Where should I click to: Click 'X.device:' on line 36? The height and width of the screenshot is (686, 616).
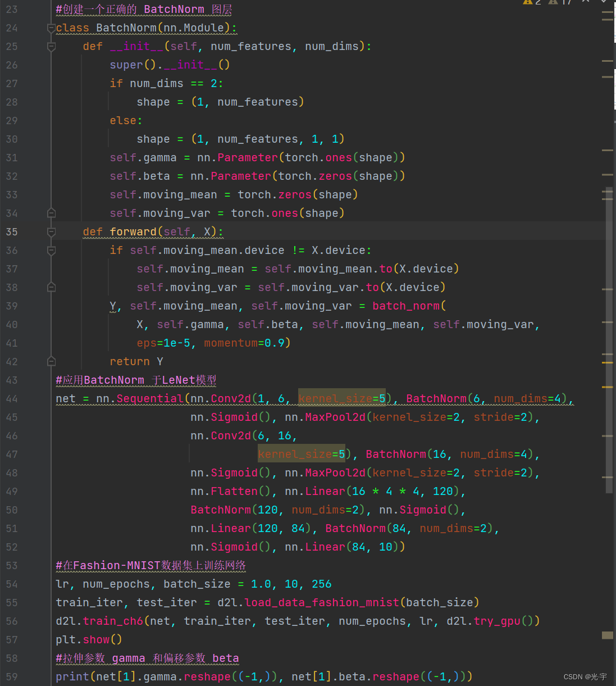pyautogui.click(x=342, y=251)
